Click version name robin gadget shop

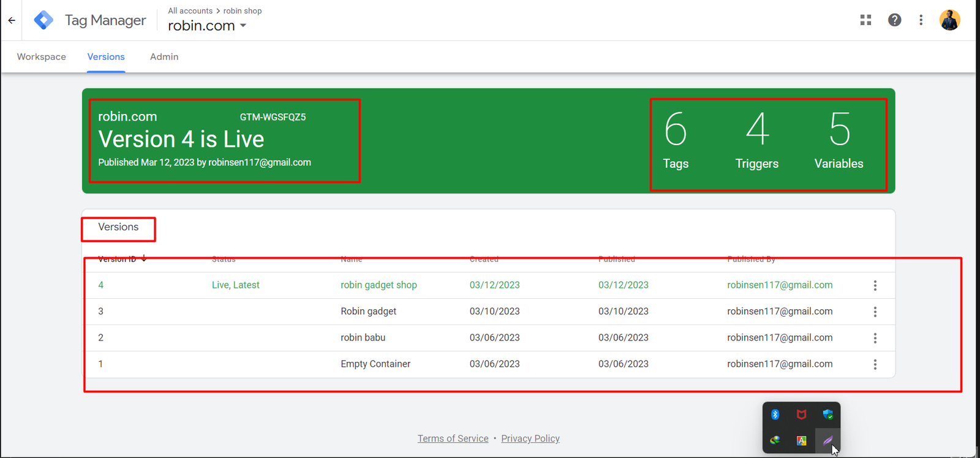(379, 285)
